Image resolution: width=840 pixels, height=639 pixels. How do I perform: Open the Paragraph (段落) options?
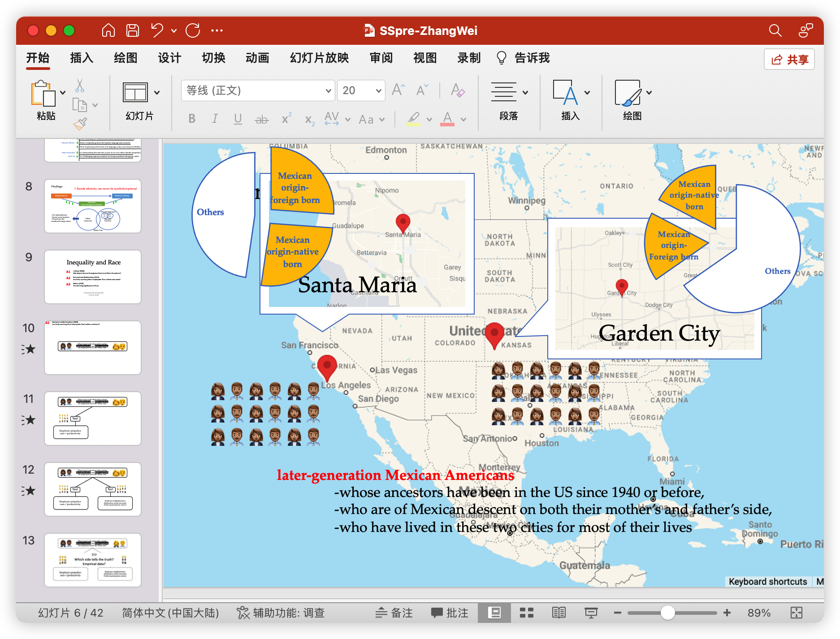tap(509, 101)
